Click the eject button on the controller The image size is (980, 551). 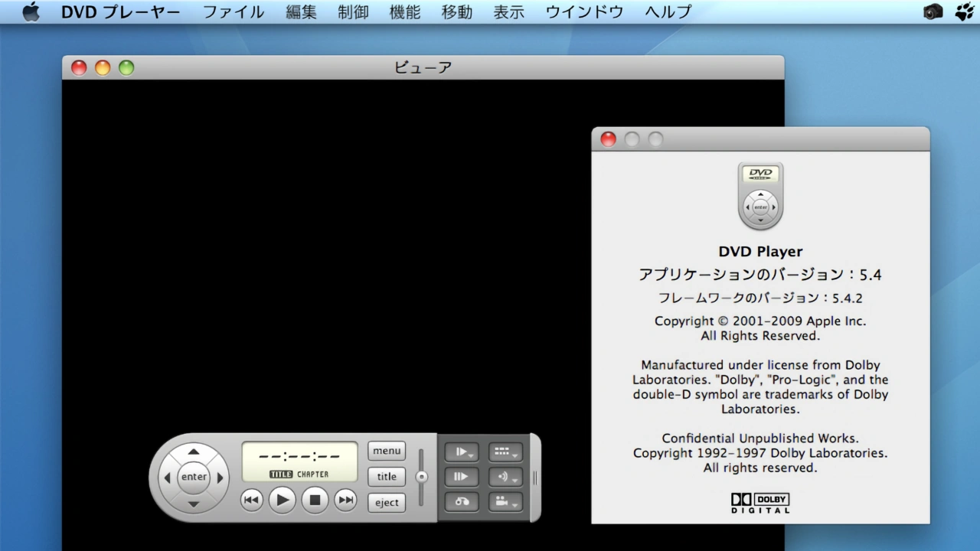point(387,503)
